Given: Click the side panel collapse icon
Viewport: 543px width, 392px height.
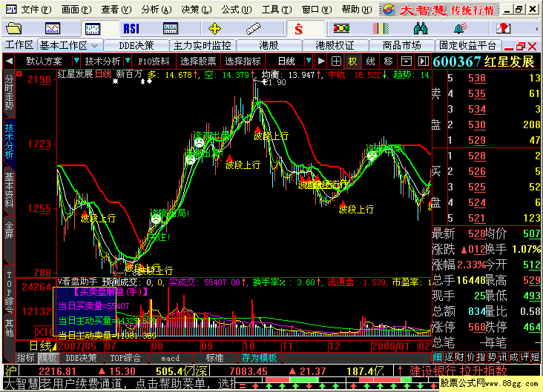Looking at the screenshot, I should click(423, 62).
